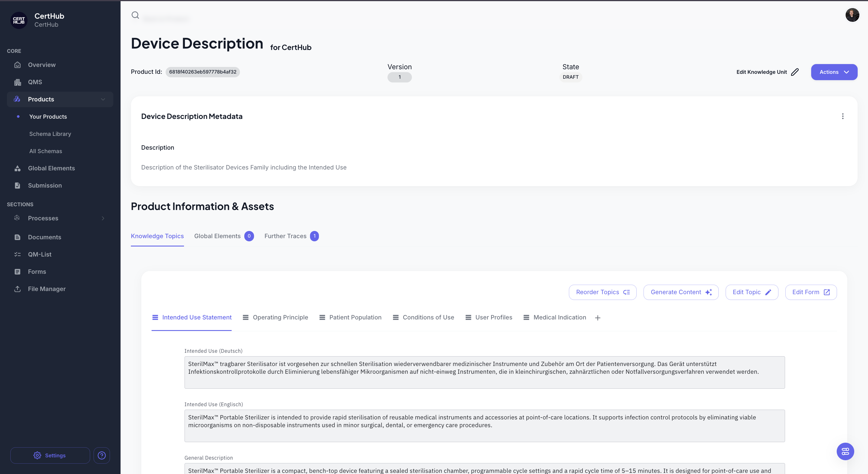Open floating chat widget button
Image resolution: width=868 pixels, height=474 pixels.
tap(845, 451)
